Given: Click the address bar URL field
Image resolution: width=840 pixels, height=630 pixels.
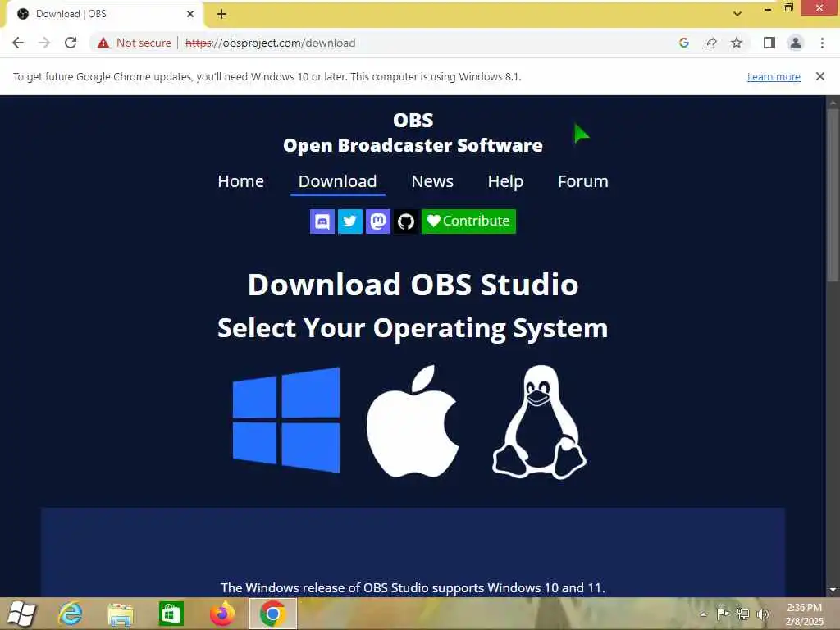Looking at the screenshot, I should pyautogui.click(x=270, y=43).
